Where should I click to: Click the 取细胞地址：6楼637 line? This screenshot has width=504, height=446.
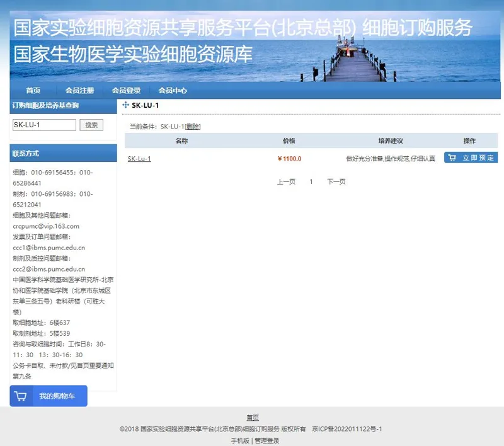coord(41,323)
